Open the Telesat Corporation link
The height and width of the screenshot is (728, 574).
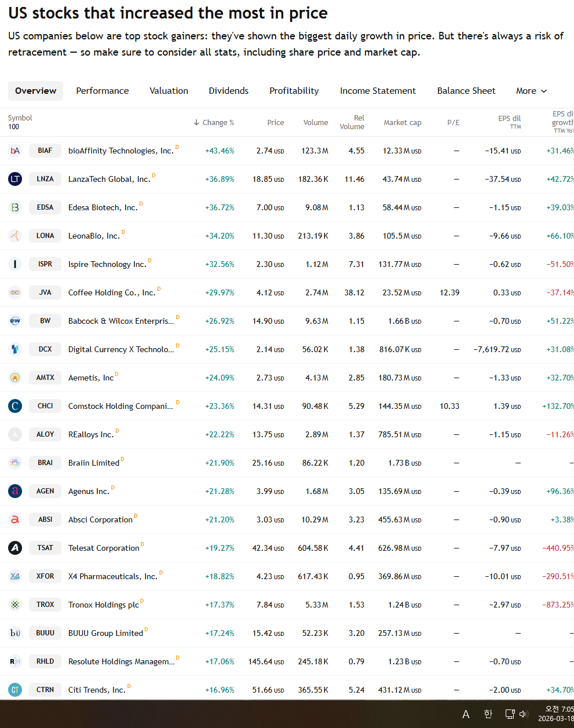coord(104,548)
